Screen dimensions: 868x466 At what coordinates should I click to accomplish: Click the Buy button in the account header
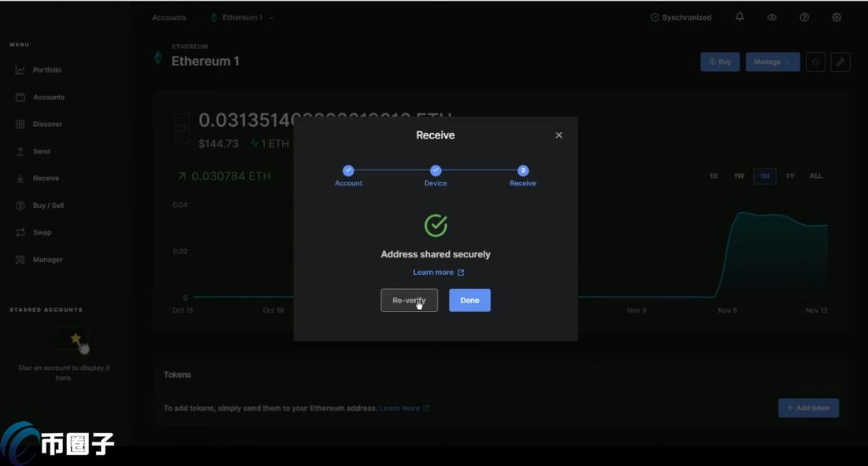point(720,62)
